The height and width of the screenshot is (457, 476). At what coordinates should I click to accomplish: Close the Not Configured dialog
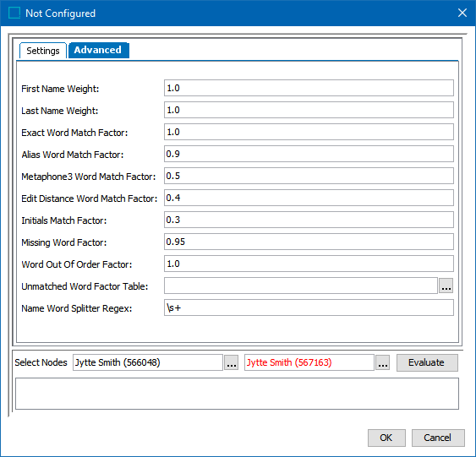tap(462, 13)
